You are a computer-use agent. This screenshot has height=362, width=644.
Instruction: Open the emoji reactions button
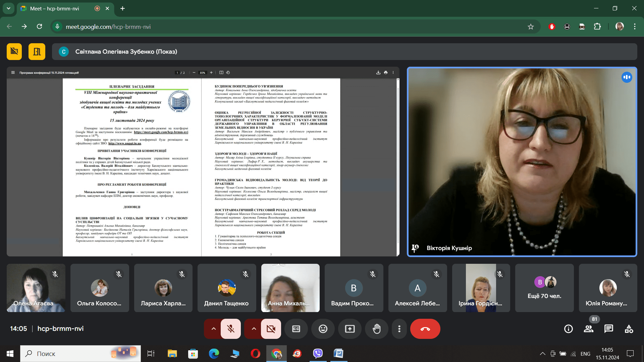click(323, 329)
